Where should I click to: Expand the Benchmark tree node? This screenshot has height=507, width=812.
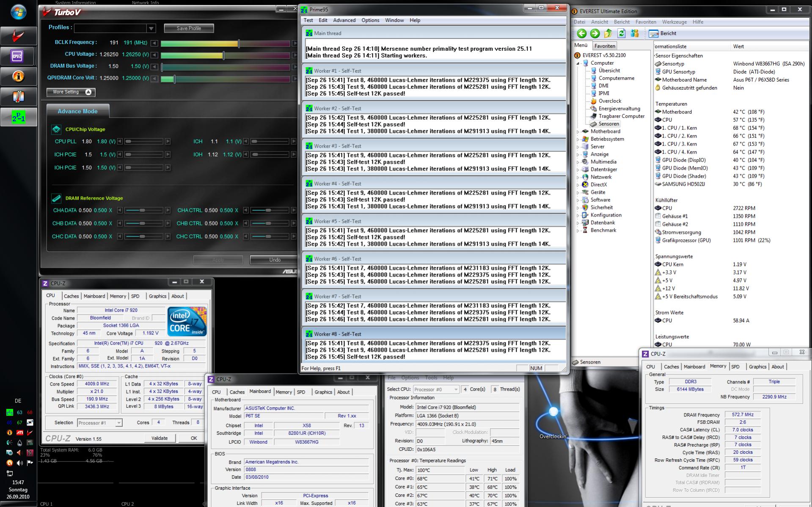coord(578,230)
